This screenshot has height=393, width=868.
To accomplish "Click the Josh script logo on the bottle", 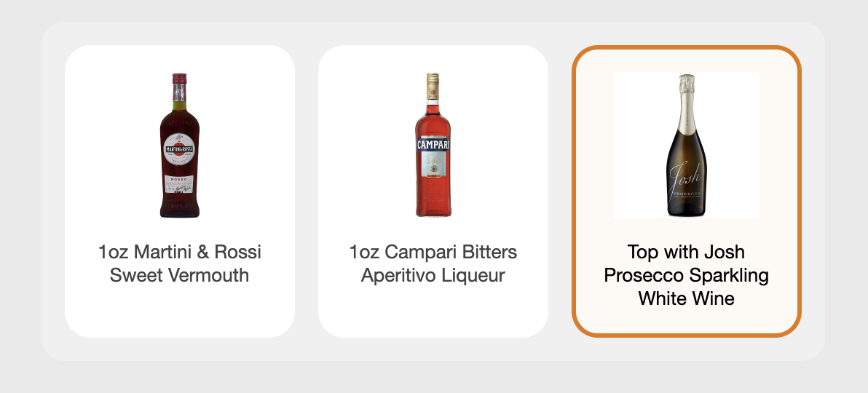I will (x=686, y=178).
